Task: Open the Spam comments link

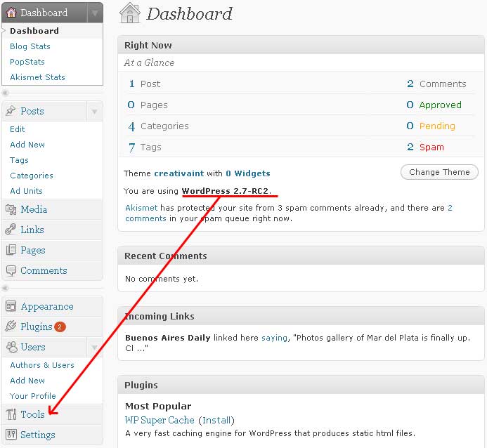Action: click(431, 147)
